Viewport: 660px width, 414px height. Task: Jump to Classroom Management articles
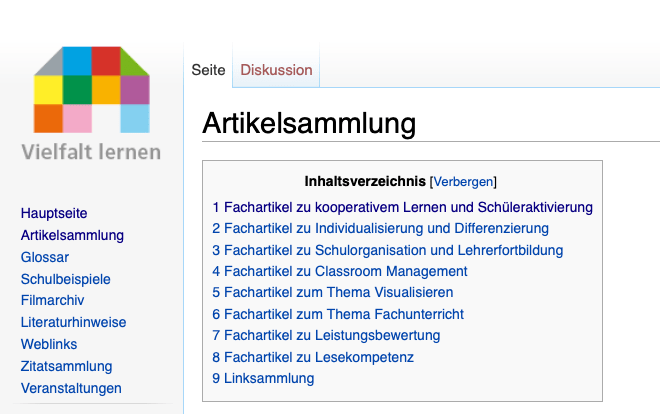pos(340,271)
